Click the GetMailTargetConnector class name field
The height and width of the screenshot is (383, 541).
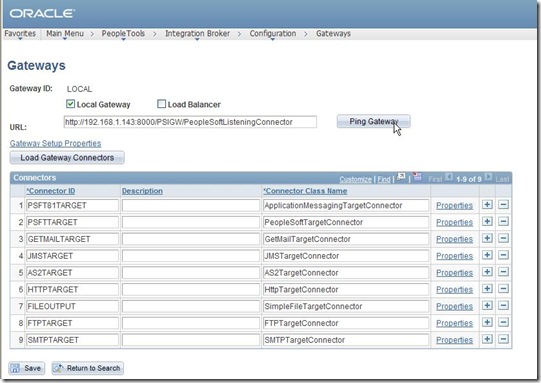[346, 239]
